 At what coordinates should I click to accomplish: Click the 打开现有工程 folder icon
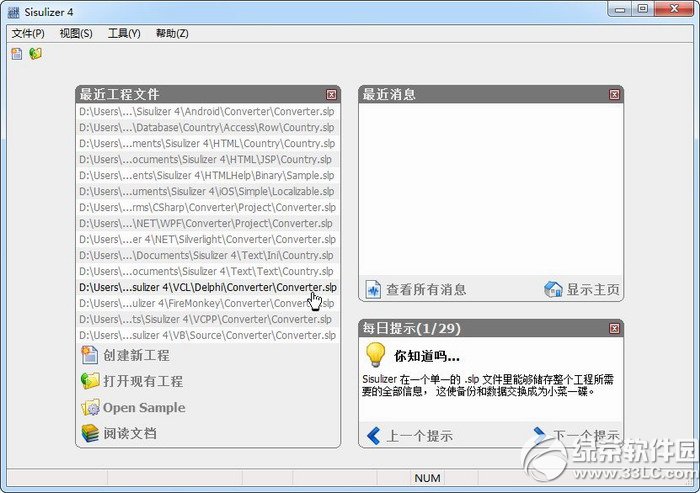(90, 381)
